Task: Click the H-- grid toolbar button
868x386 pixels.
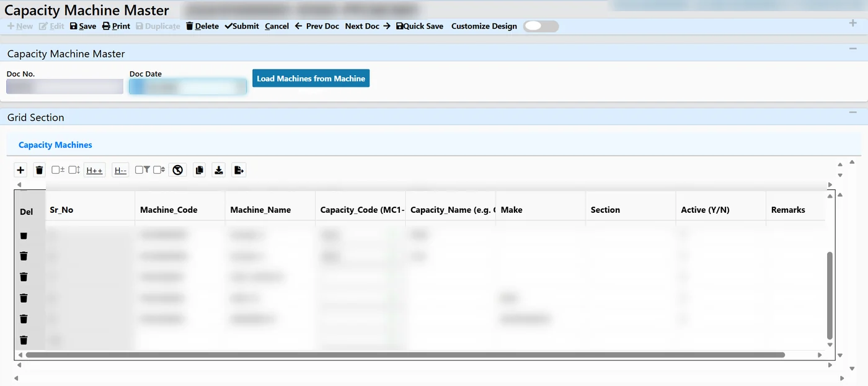Action: coord(120,170)
